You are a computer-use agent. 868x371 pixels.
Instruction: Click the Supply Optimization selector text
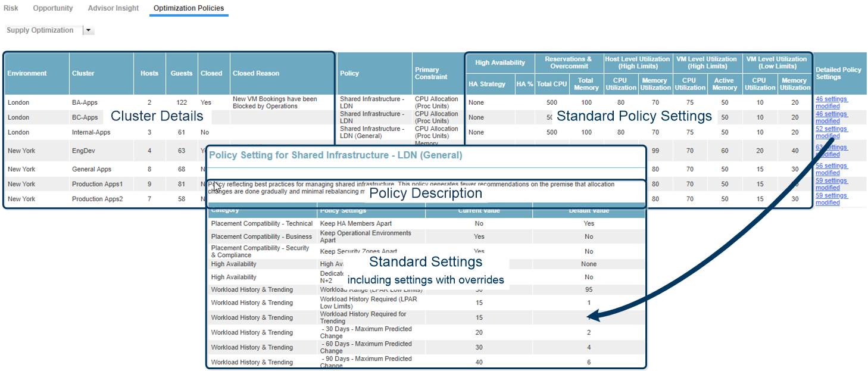[x=40, y=30]
